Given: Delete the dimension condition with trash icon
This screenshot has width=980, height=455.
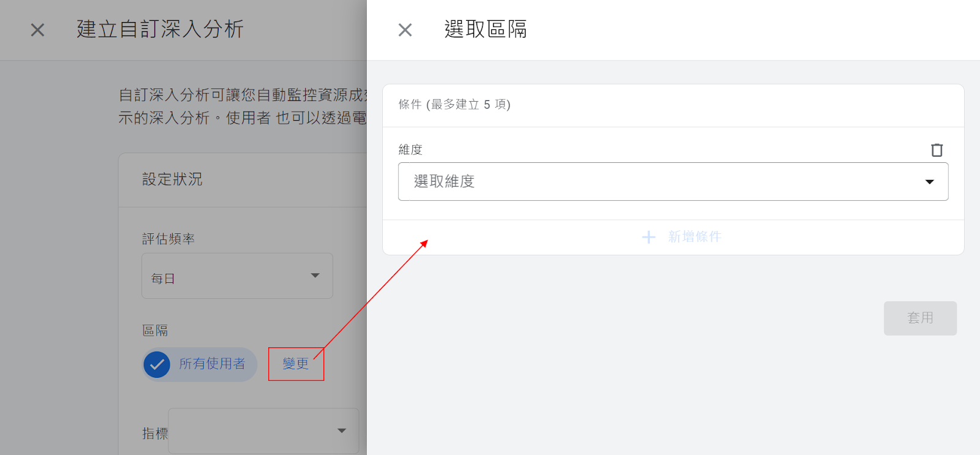Looking at the screenshot, I should [937, 150].
